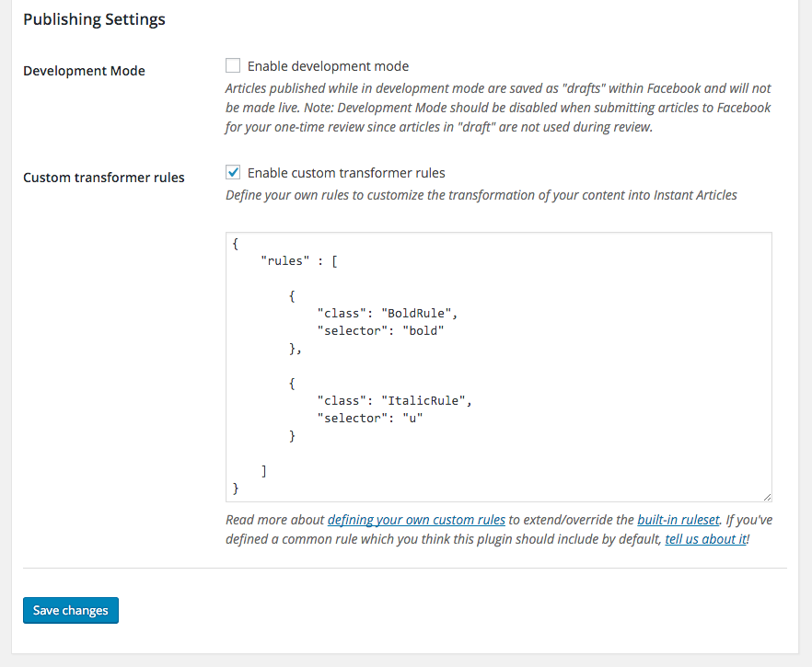Click the 'Enable custom transformer rules' label text

[x=346, y=173]
